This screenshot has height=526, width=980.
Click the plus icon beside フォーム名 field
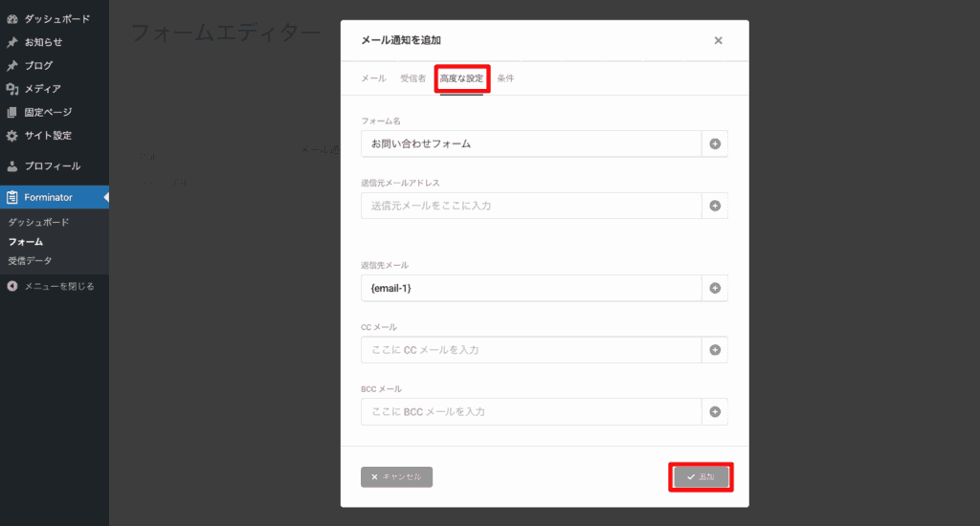715,144
